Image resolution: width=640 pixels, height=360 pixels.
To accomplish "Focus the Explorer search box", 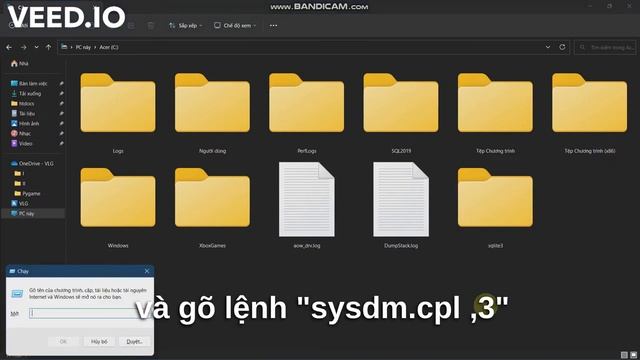I will point(605,47).
